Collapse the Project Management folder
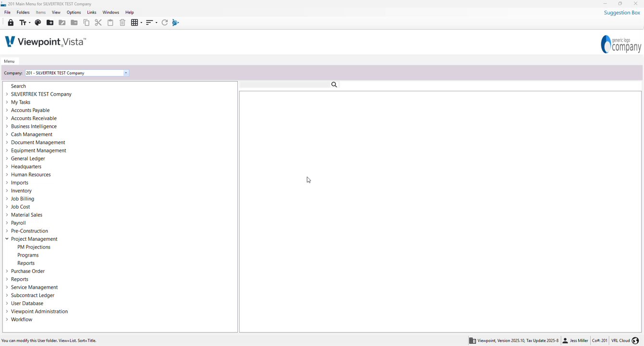 [x=7, y=239]
